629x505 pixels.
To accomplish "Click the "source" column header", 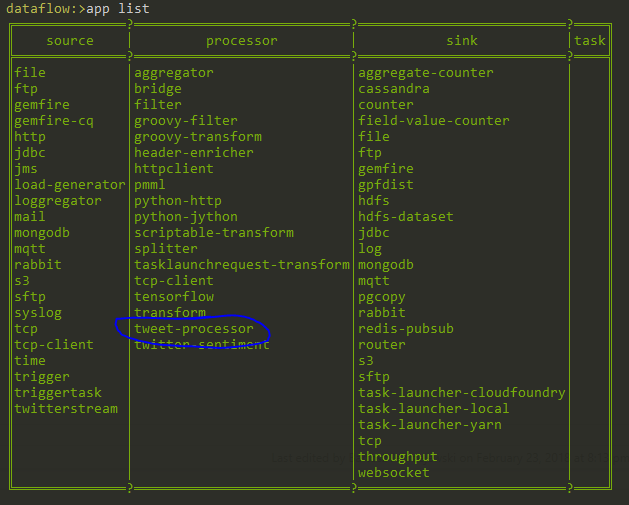I will pyautogui.click(x=70, y=41).
